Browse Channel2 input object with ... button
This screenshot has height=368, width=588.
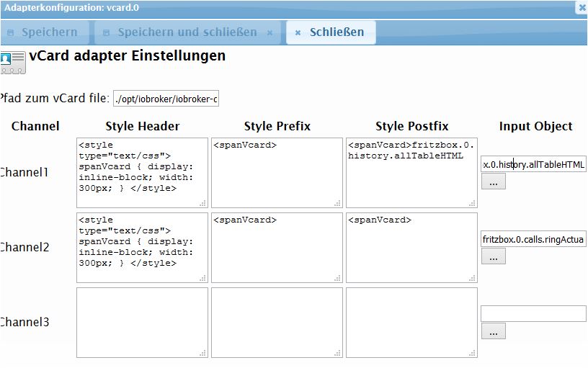coord(493,256)
